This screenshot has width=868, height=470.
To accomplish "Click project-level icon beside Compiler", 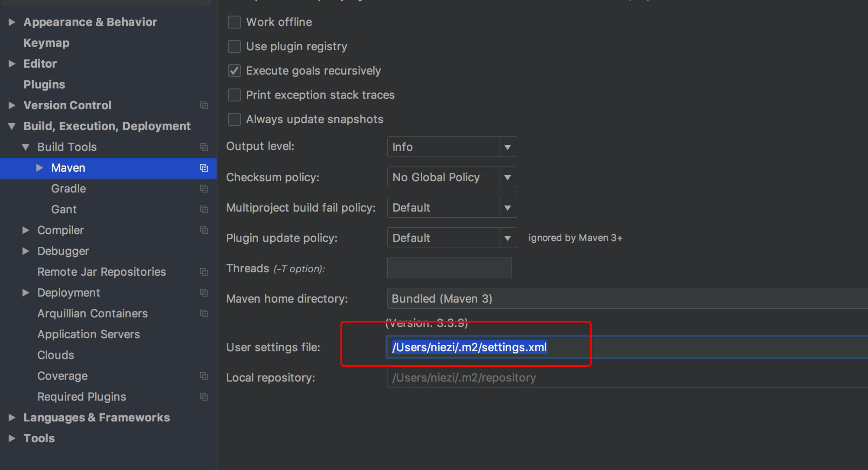I will click(x=204, y=230).
